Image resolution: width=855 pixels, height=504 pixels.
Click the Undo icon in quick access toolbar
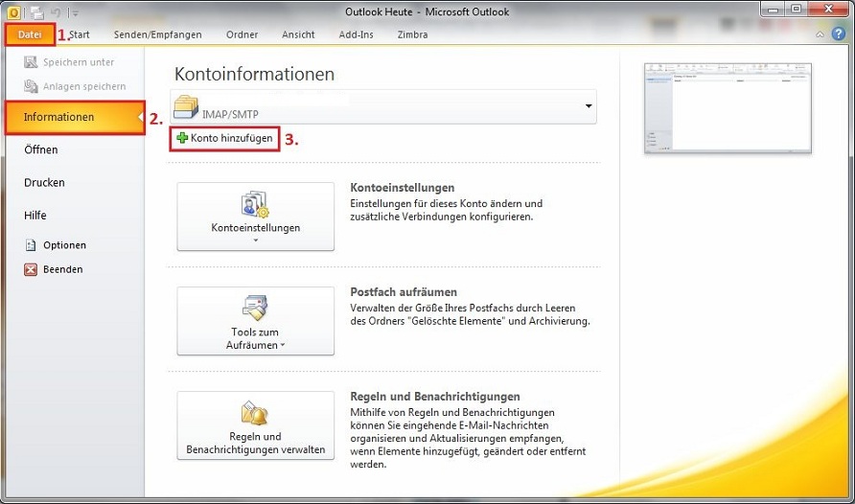pyautogui.click(x=56, y=12)
